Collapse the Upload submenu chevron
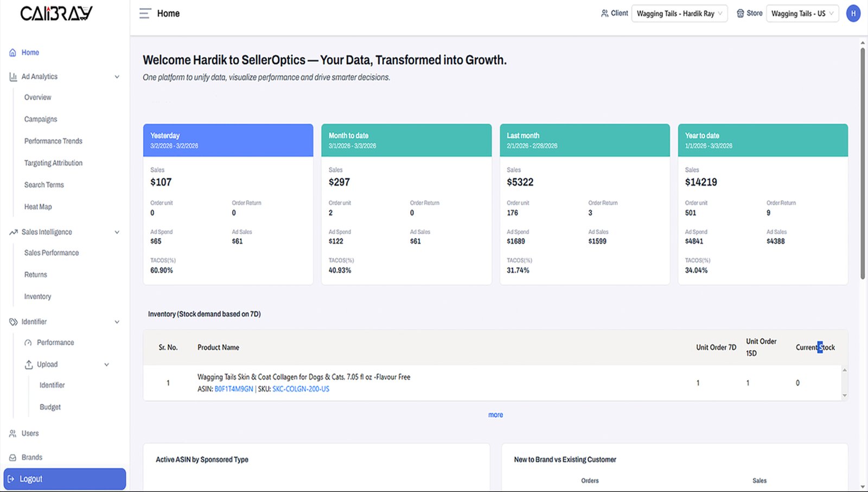 [106, 365]
